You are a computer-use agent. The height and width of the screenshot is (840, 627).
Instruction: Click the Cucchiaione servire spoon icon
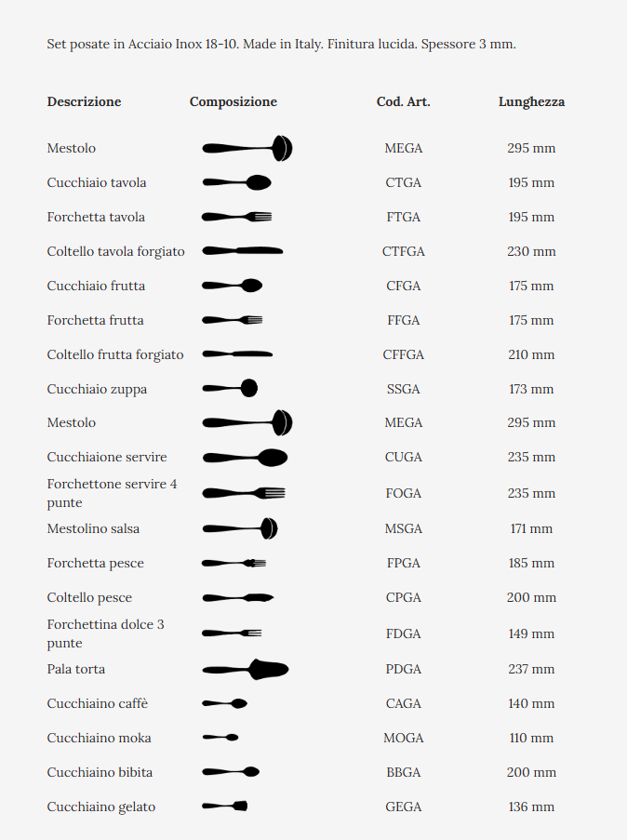pyautogui.click(x=245, y=458)
